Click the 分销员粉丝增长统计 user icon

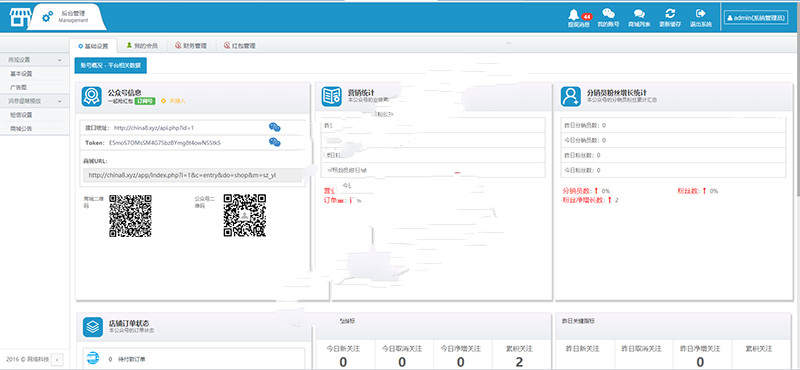570,96
